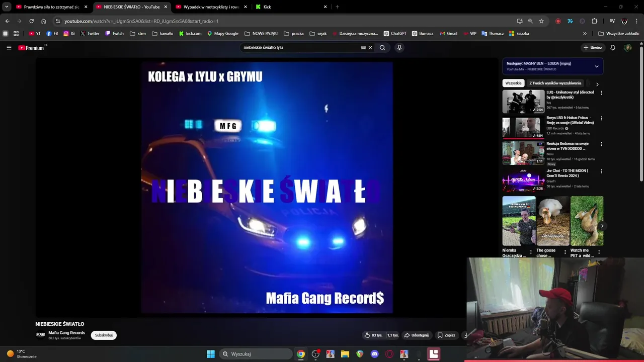Open Chrome apps grid in bookmarks bar
Image resolution: width=644 pixels, height=362 pixels.
16,34
